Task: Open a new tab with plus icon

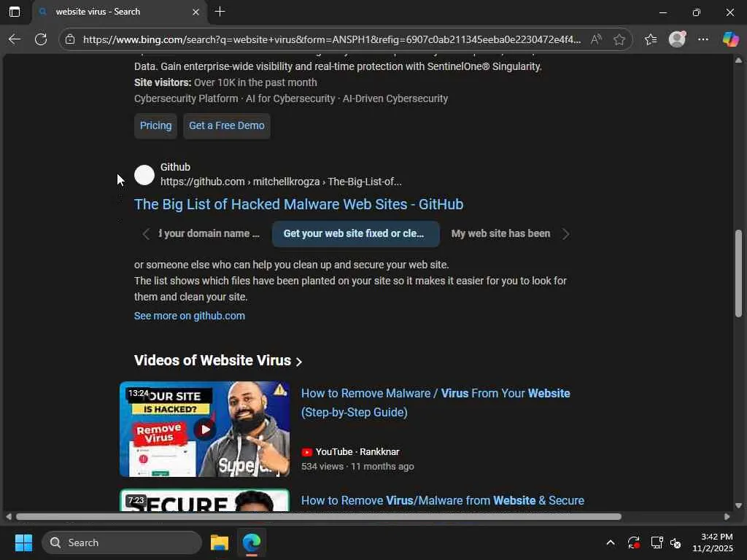Action: coord(220,12)
